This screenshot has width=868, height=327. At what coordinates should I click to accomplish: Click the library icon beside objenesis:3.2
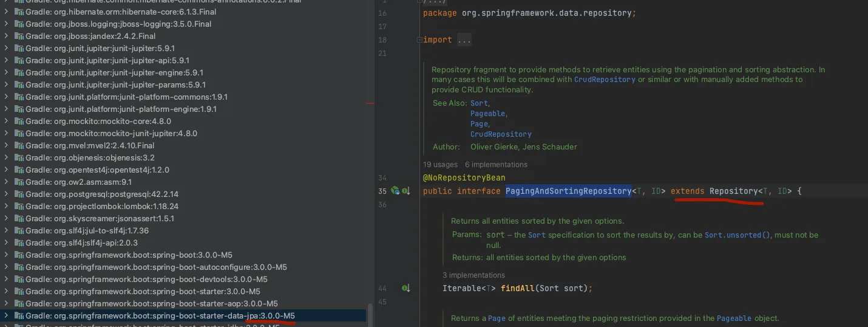click(19, 157)
